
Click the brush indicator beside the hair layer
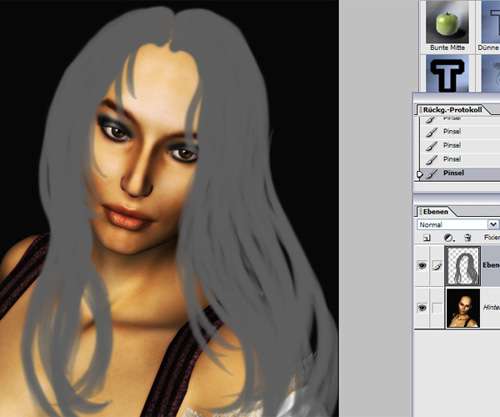click(x=437, y=266)
